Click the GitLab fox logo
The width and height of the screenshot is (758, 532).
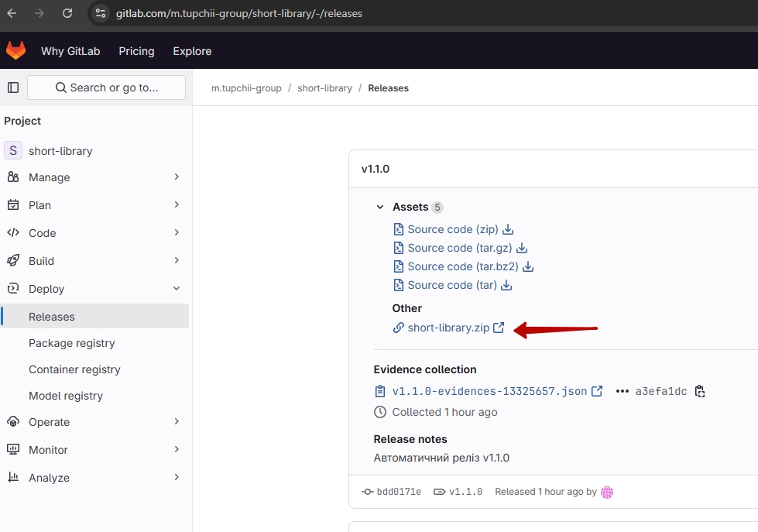[15, 50]
